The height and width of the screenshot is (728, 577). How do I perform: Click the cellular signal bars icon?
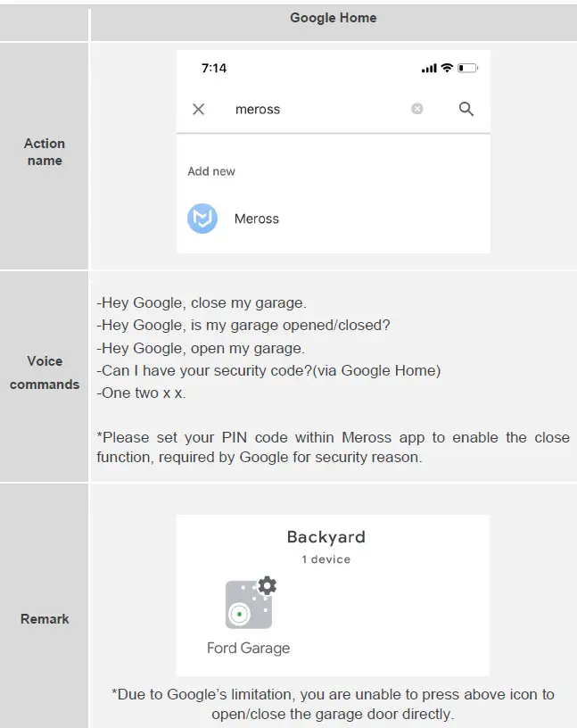point(429,68)
